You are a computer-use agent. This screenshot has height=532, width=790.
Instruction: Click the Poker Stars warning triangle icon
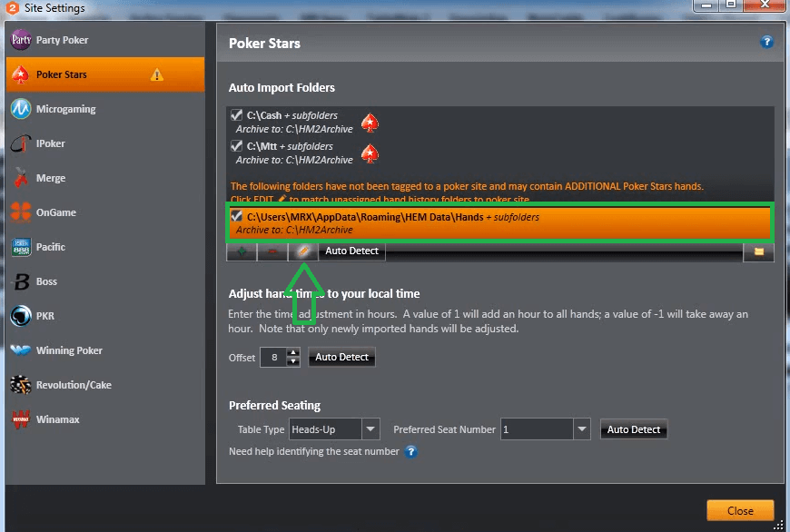(x=157, y=75)
